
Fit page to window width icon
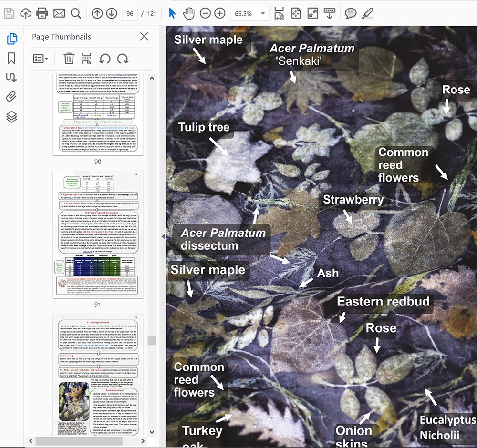tap(279, 13)
